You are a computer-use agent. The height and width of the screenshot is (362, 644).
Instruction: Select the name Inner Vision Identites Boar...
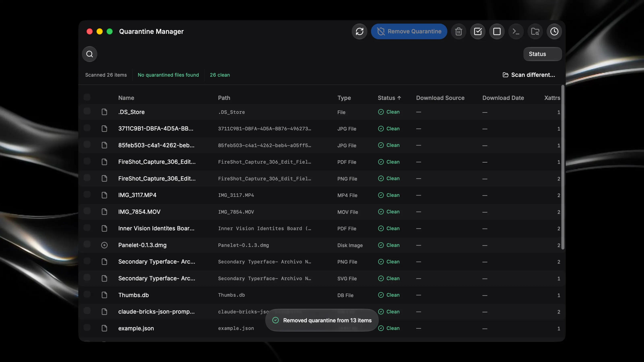coord(156,228)
